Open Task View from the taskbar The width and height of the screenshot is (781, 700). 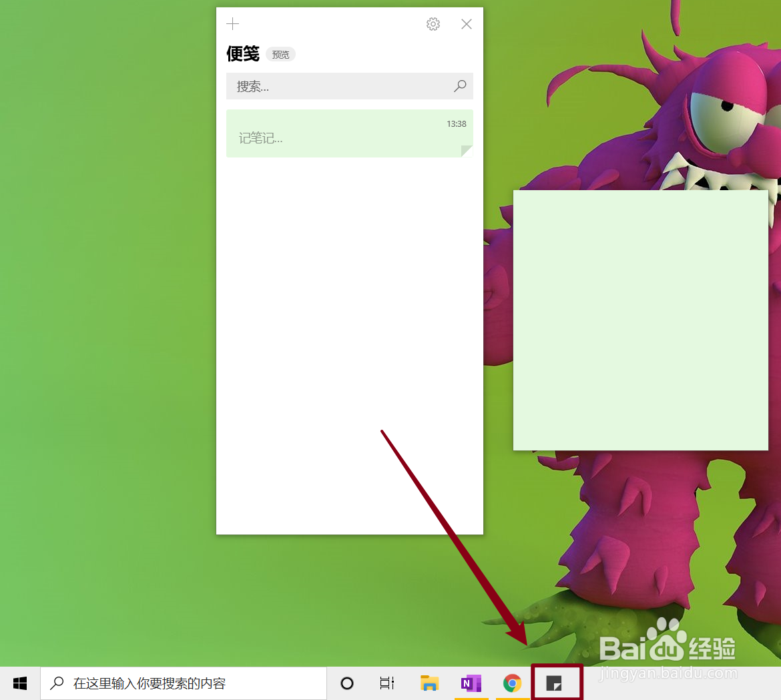pos(387,683)
